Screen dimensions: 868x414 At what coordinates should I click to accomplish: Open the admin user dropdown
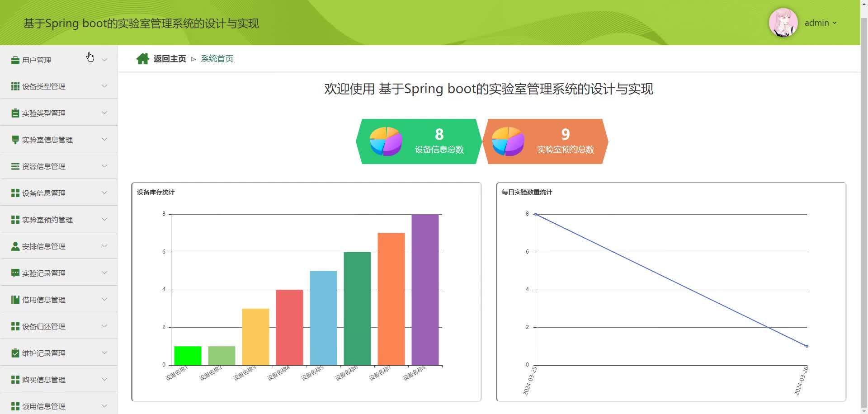tap(821, 23)
